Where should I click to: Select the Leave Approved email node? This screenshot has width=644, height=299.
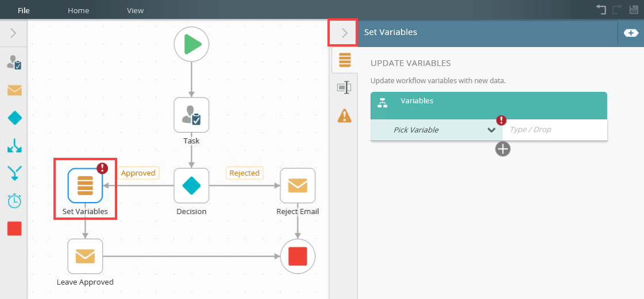pyautogui.click(x=85, y=257)
